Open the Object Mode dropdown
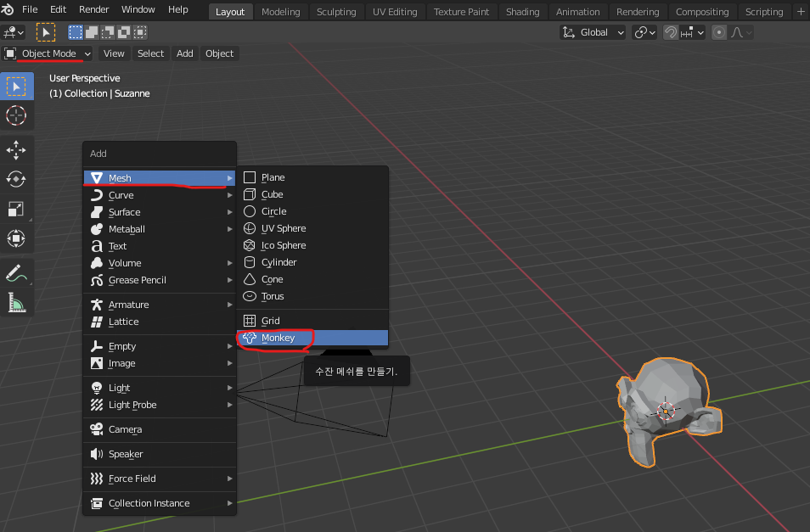 [48, 53]
